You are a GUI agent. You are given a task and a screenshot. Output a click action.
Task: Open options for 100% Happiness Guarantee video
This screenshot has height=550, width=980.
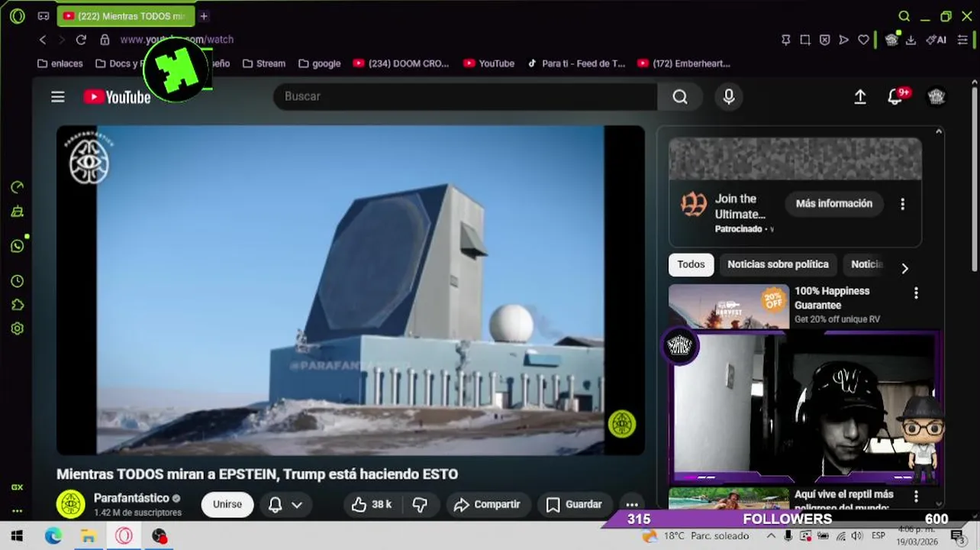click(x=916, y=293)
